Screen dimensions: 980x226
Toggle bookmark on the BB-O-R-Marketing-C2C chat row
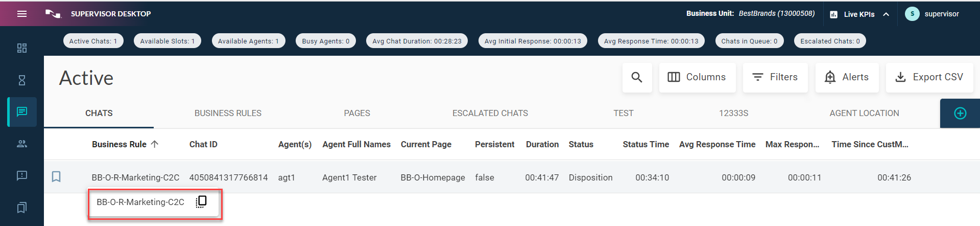(56, 177)
